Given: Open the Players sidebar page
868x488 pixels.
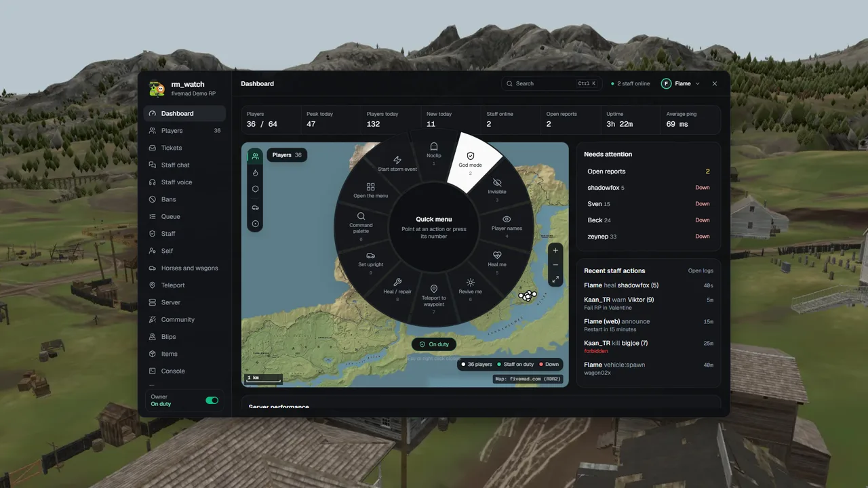Looking at the screenshot, I should [184, 131].
